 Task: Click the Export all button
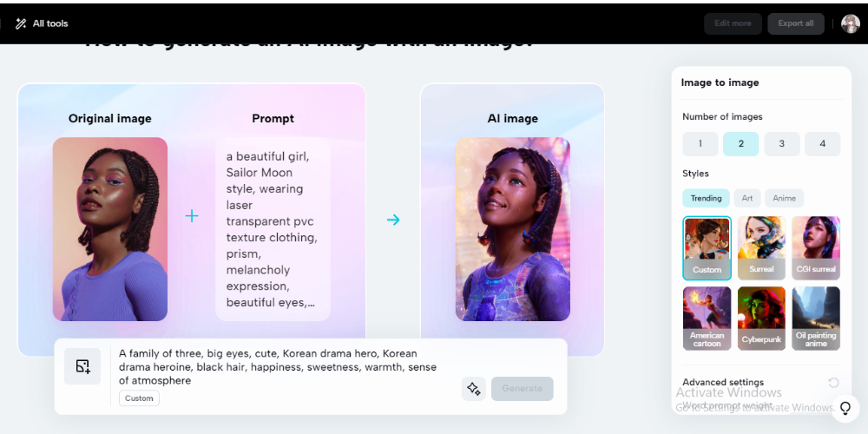pyautogui.click(x=795, y=23)
